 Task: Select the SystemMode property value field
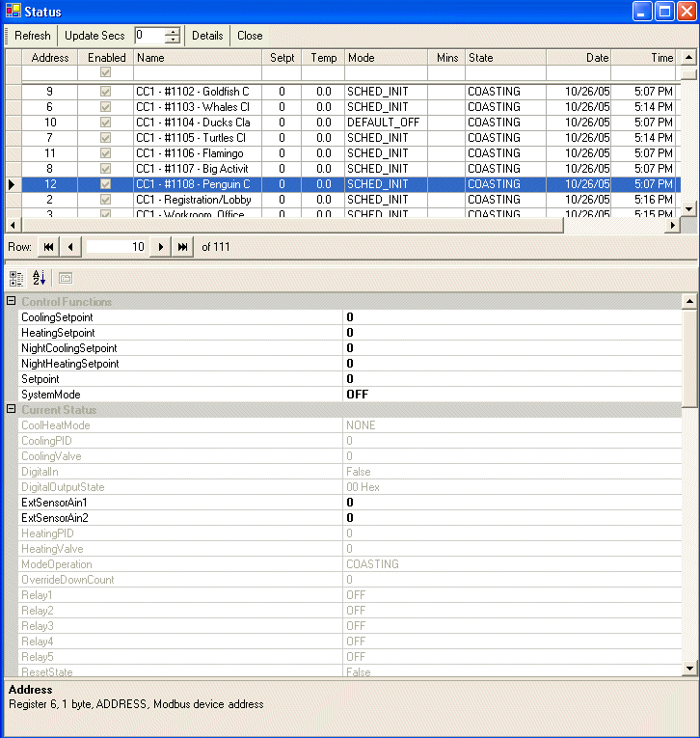tap(512, 395)
